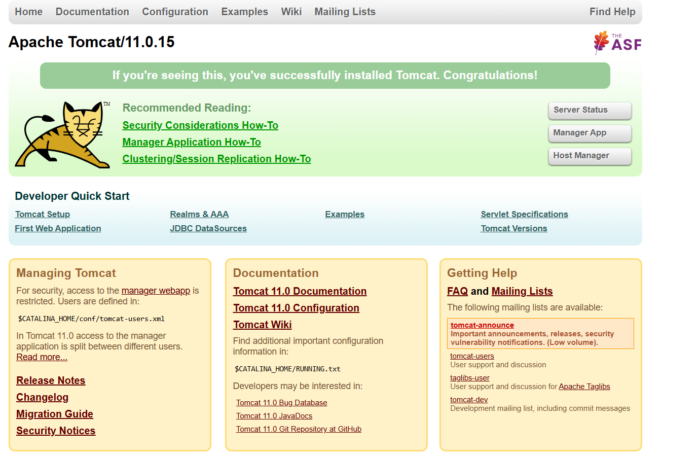Open the Changelog link

(42, 397)
